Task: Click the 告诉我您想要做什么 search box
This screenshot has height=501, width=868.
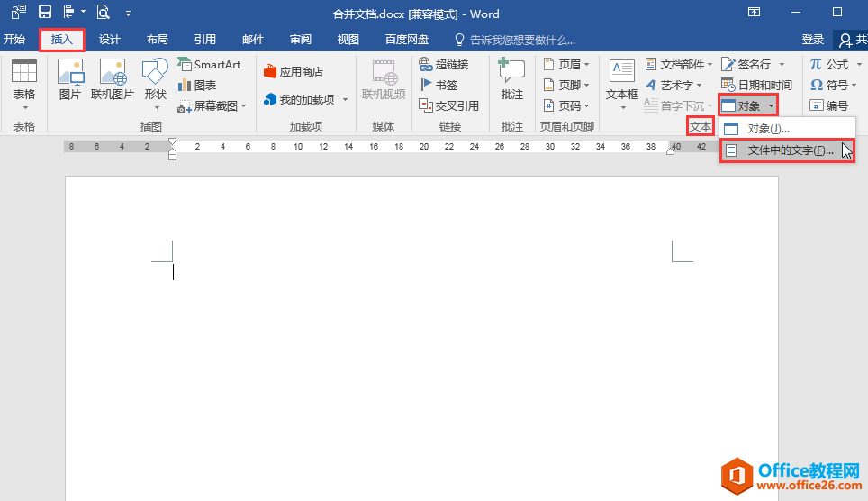Action: [x=522, y=41]
